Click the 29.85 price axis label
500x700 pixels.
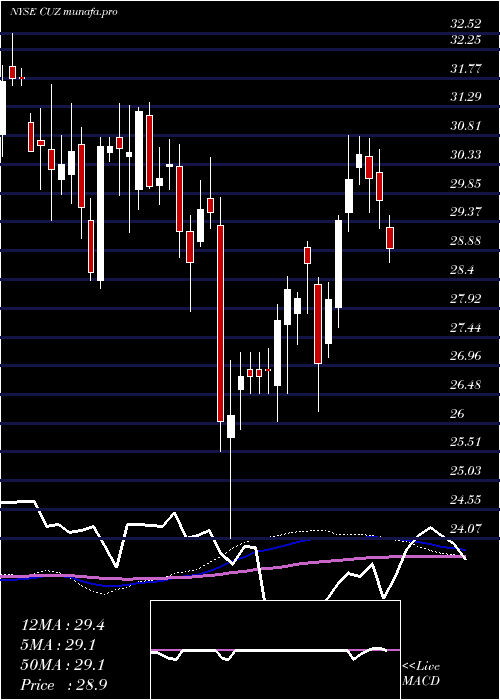pos(466,183)
